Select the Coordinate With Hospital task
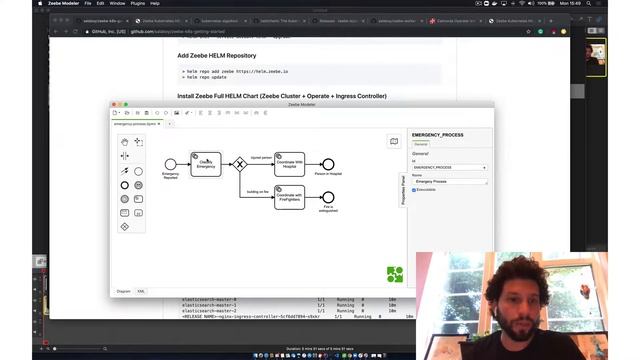 [289, 164]
